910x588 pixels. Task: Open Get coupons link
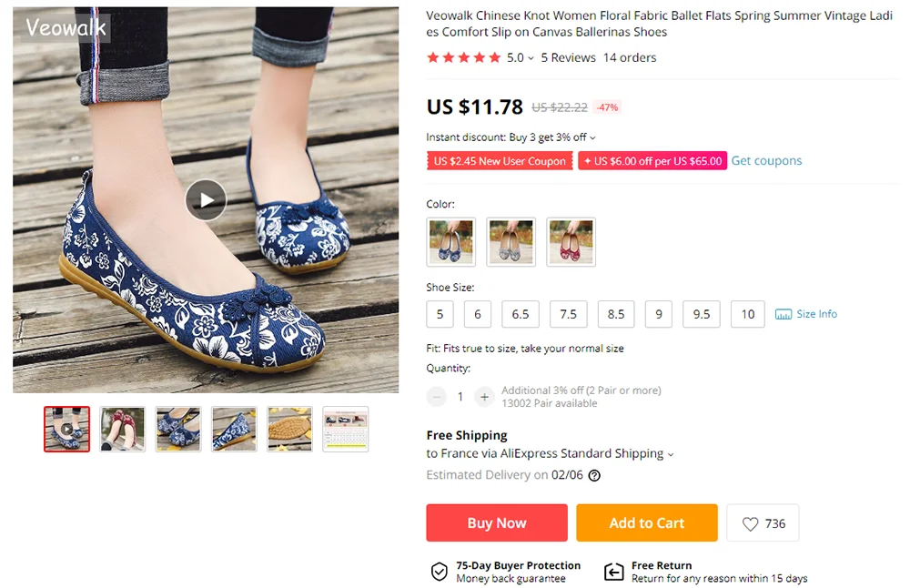pos(766,160)
